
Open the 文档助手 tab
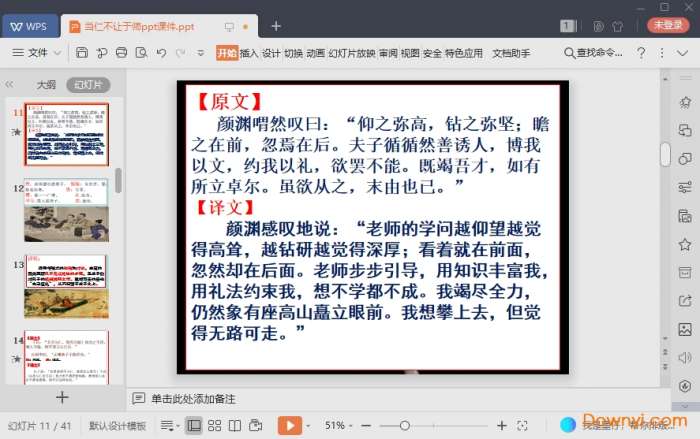point(511,53)
